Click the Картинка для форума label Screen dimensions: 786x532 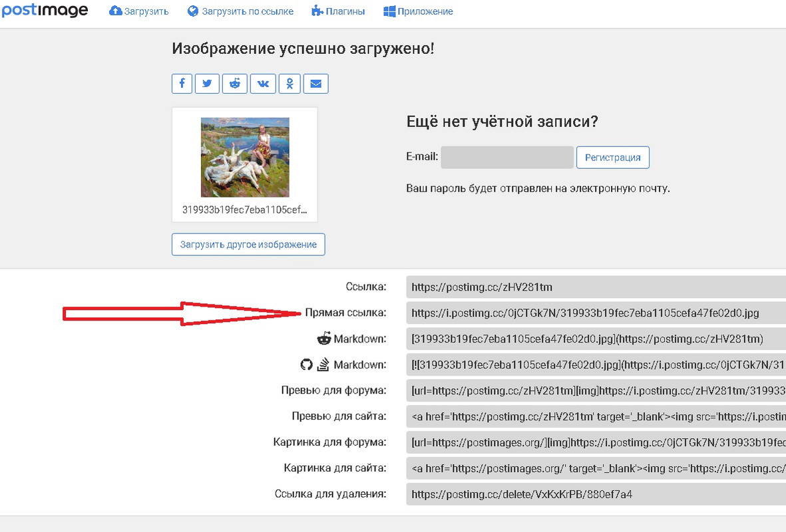(x=330, y=442)
